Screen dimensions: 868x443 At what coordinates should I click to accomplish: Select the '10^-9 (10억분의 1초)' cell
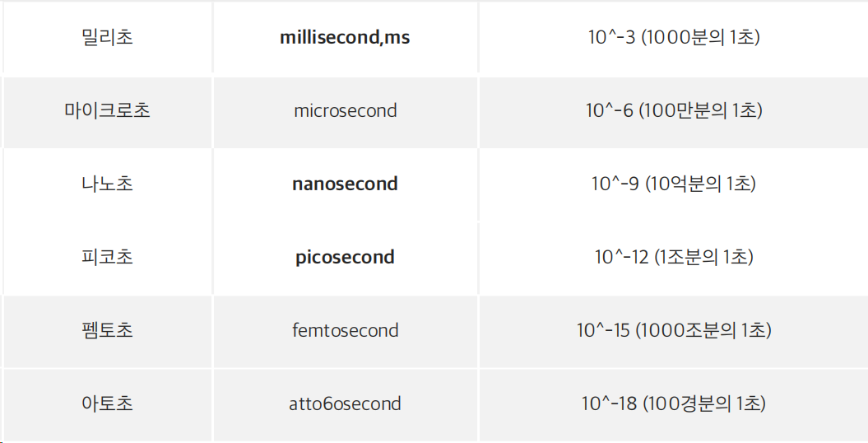[674, 184]
